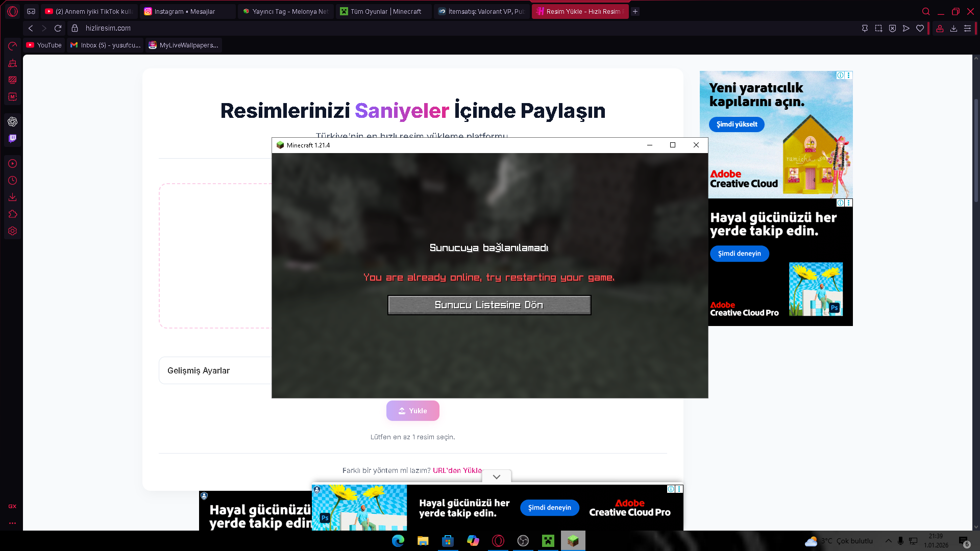Click the dashed image upload drop zone

215,256
